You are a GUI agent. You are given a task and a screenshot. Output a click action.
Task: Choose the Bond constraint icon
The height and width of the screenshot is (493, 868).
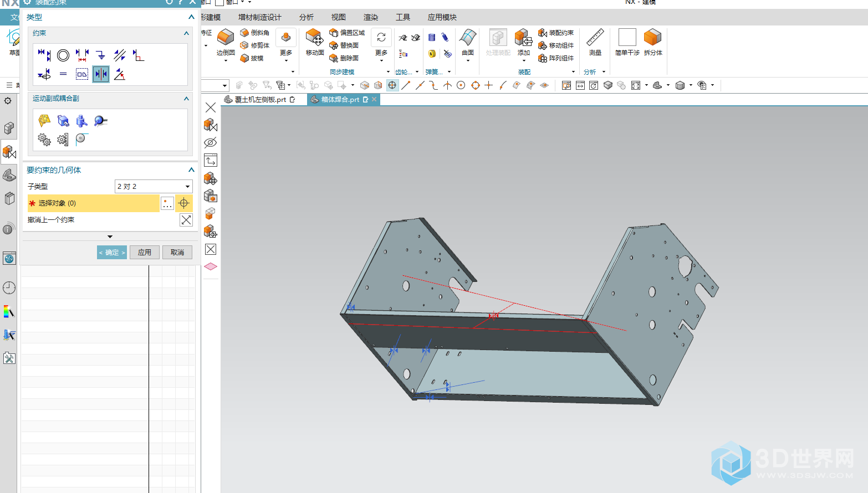(x=82, y=74)
